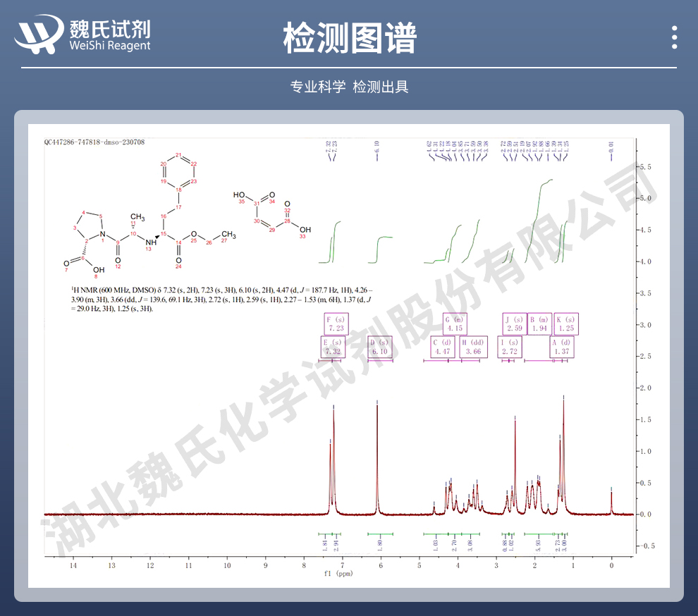
Task: Select multiplet label box H (dd) 3.66
Action: pyautogui.click(x=473, y=346)
